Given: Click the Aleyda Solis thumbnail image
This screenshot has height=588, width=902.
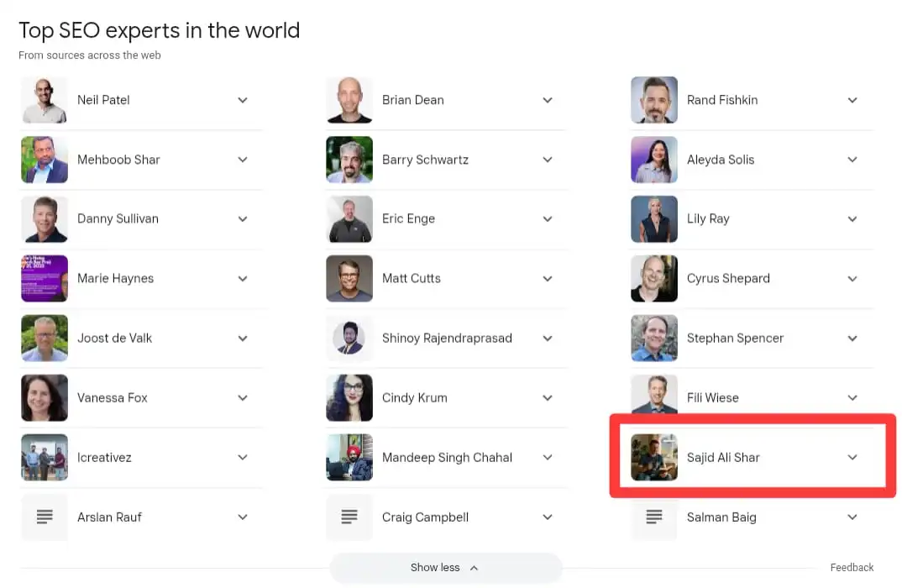Looking at the screenshot, I should [x=654, y=160].
